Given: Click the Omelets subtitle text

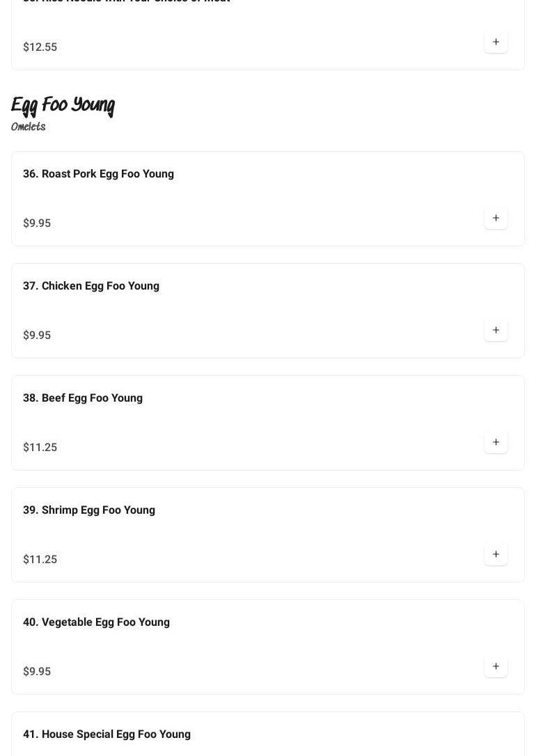Looking at the screenshot, I should [29, 127].
